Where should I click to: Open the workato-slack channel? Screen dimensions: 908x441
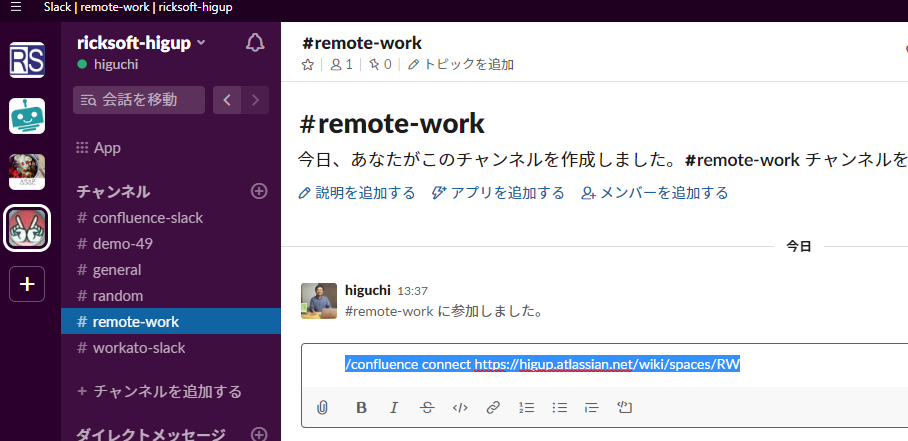[x=171, y=347]
